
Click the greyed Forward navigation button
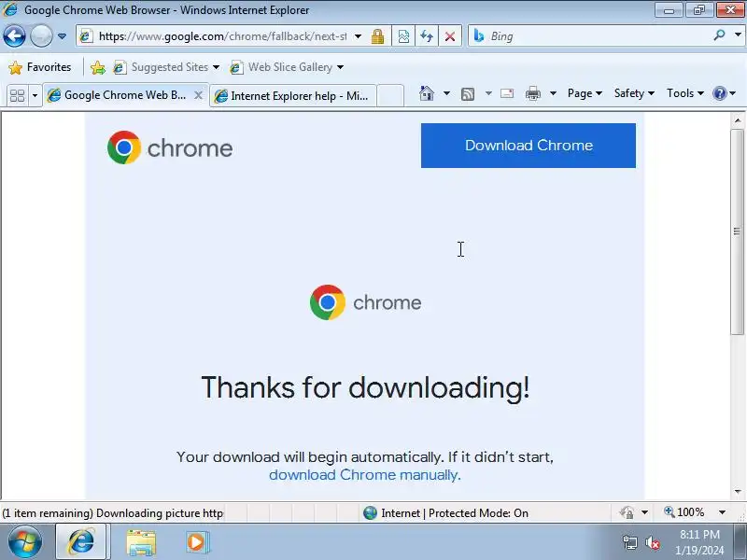[41, 35]
